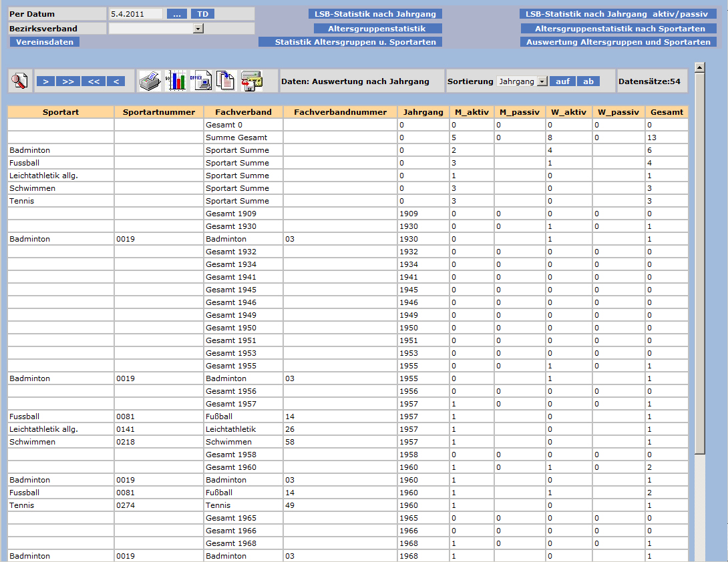728x562 pixels.
Task: Open the Bezirksverband dropdown
Action: click(198, 29)
